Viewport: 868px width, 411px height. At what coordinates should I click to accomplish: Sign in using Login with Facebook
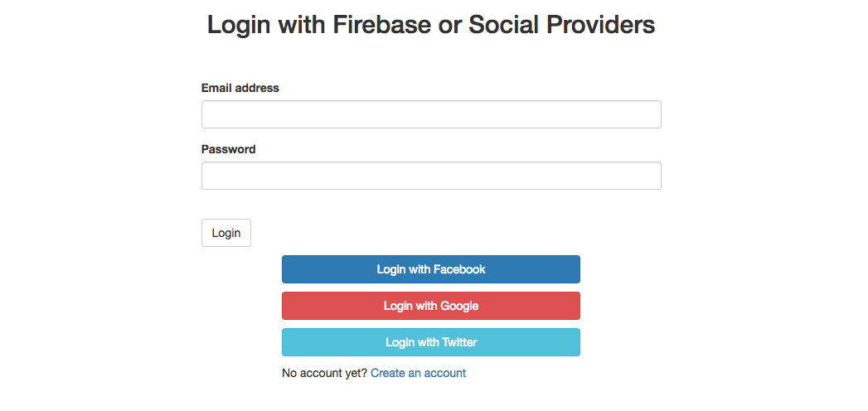[x=431, y=269]
